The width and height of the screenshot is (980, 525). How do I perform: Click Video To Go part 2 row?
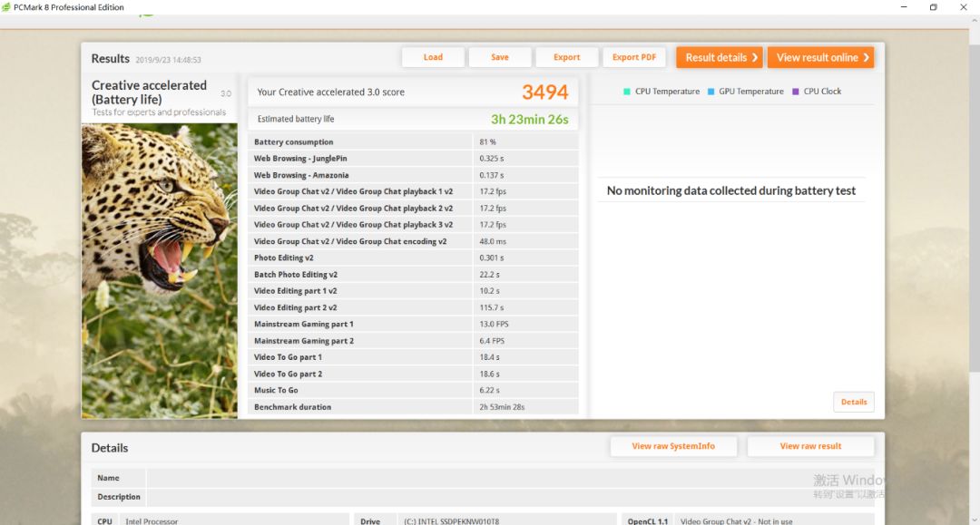(413, 374)
